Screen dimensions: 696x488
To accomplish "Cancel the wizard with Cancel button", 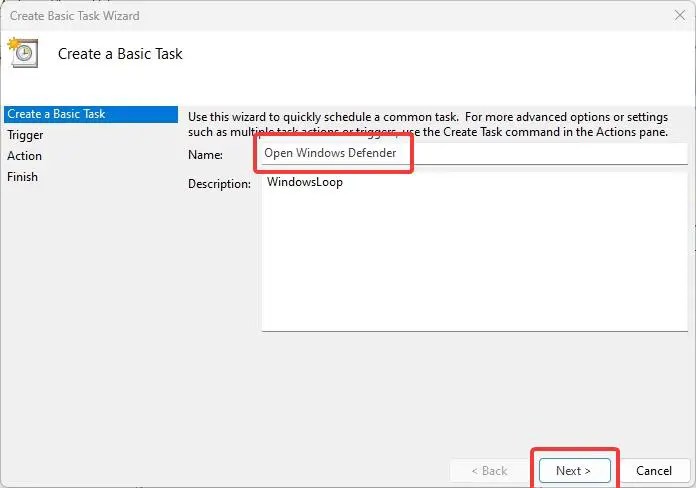I will [x=654, y=470].
